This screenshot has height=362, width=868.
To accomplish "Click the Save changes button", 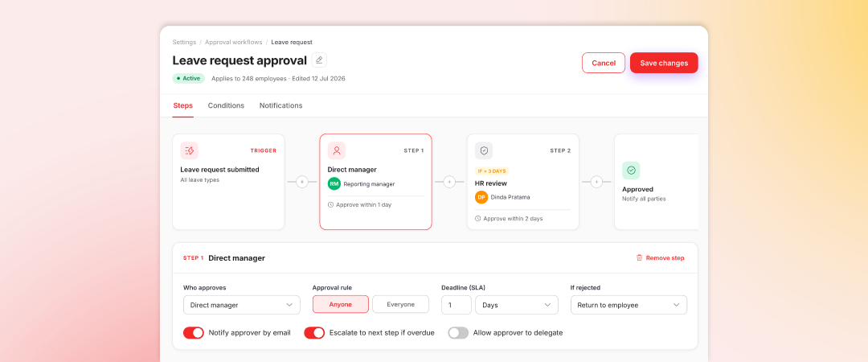I will pyautogui.click(x=665, y=63).
